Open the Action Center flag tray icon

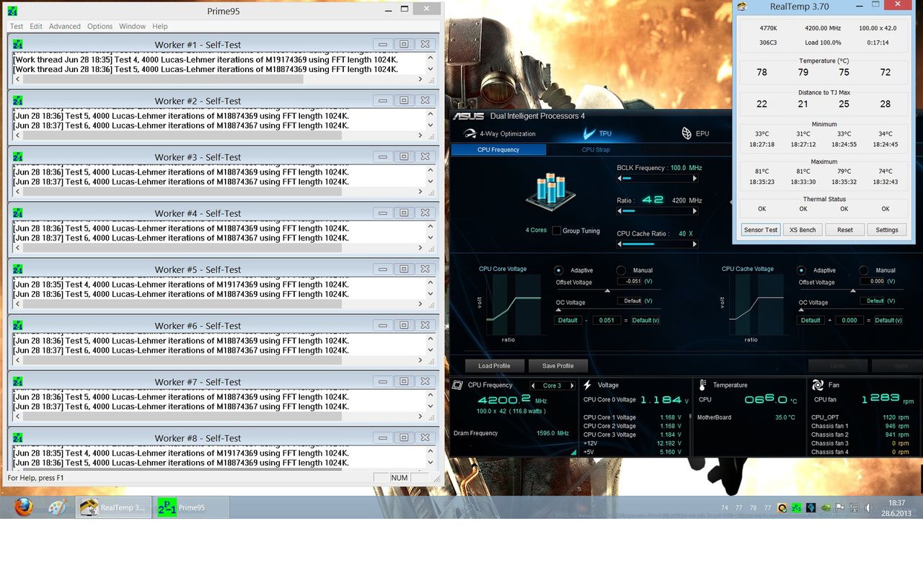point(839,508)
